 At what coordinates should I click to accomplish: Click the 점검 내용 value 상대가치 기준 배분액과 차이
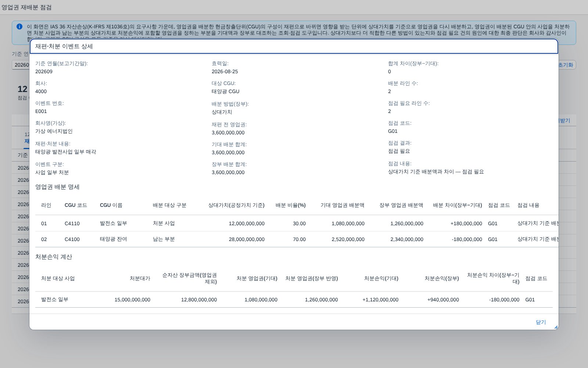coord(436,171)
